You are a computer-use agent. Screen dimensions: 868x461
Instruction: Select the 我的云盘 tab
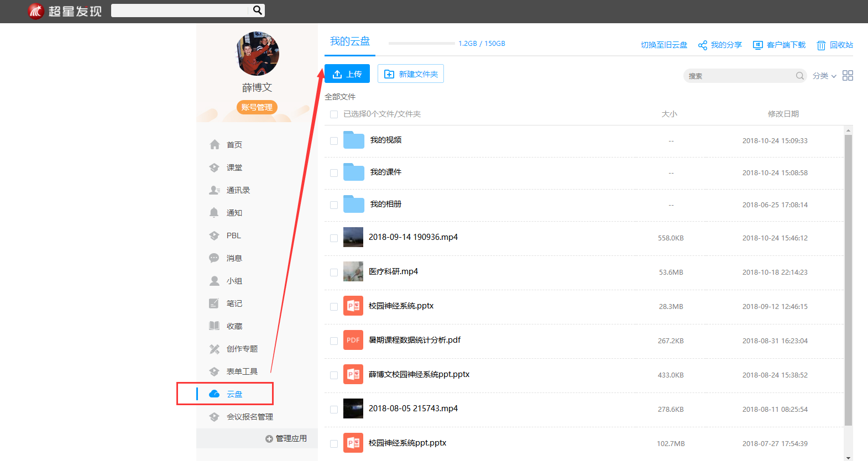coord(350,42)
